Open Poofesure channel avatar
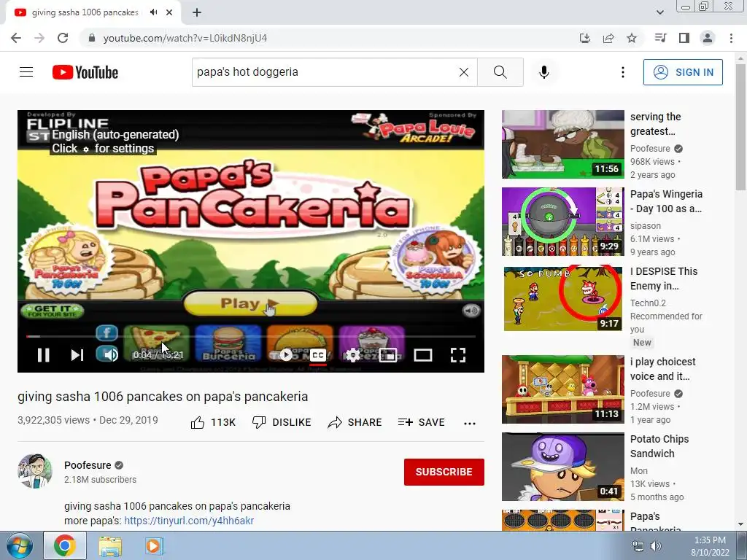 click(x=35, y=471)
